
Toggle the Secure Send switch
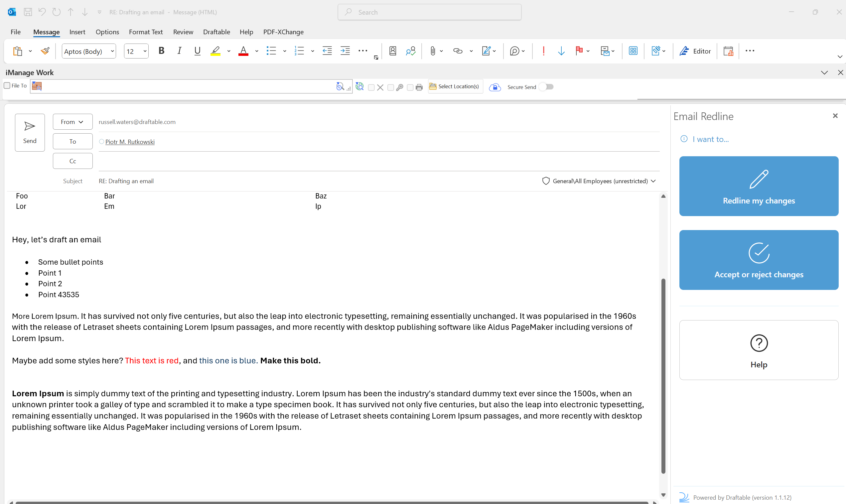pos(546,87)
